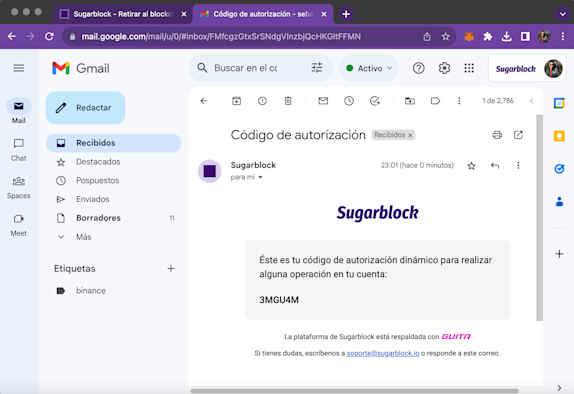Focus the Buscar en el correo search field
Image resolution: width=574 pixels, height=394 pixels.
tap(246, 68)
